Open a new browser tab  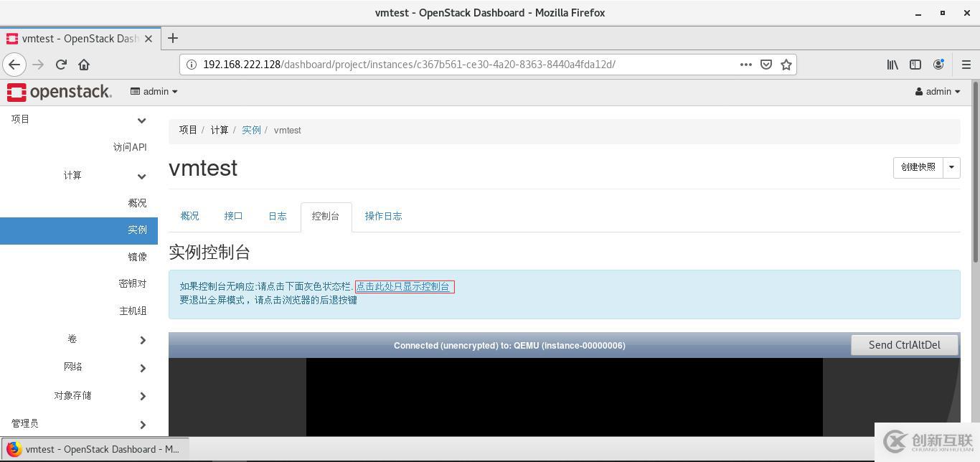(x=173, y=38)
